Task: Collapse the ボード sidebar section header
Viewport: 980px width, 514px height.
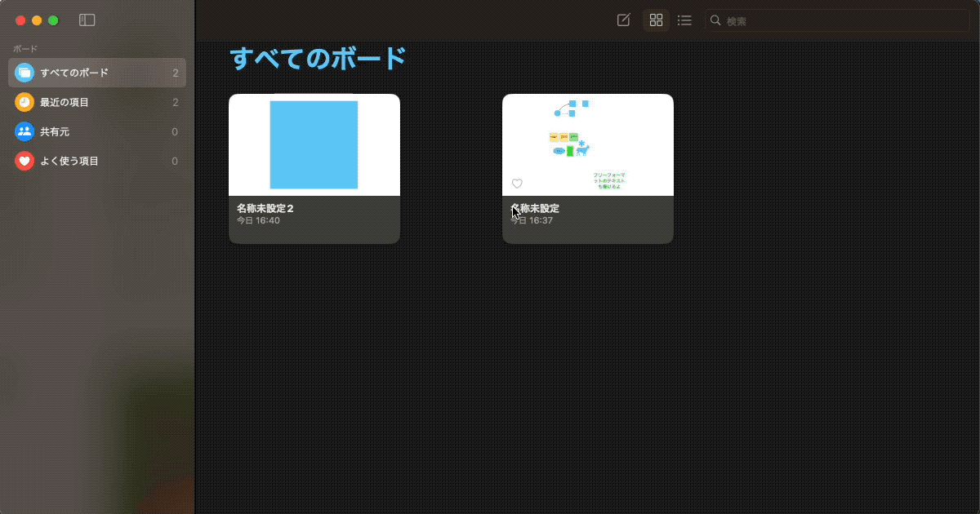Action: tap(25, 49)
